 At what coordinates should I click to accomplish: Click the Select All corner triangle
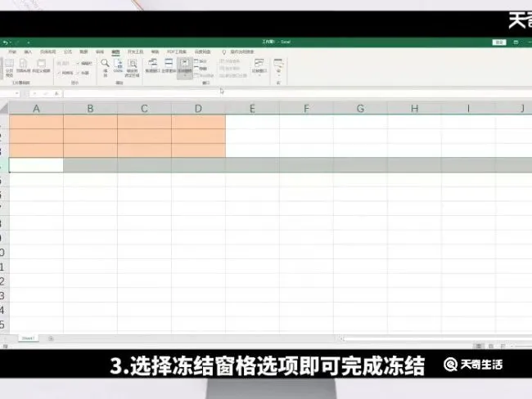[4, 108]
